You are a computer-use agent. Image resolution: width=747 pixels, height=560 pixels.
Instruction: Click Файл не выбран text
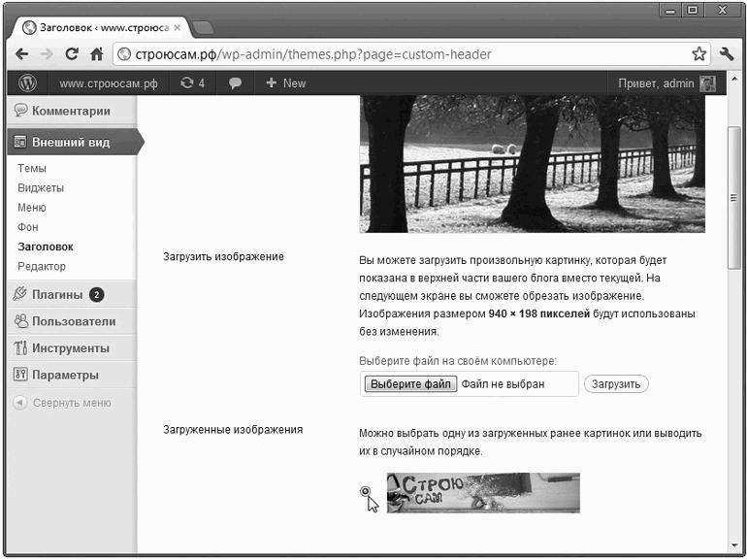click(503, 384)
